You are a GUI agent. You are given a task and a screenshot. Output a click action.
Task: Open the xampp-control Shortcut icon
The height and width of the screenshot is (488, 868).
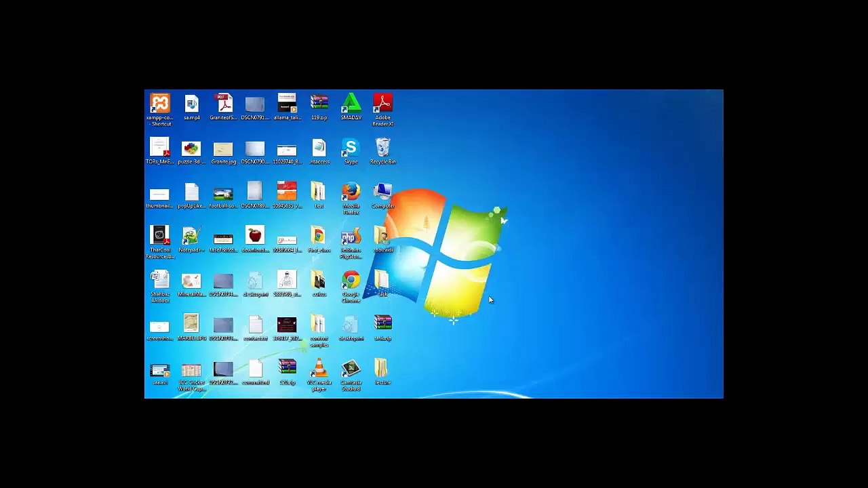tap(160, 104)
